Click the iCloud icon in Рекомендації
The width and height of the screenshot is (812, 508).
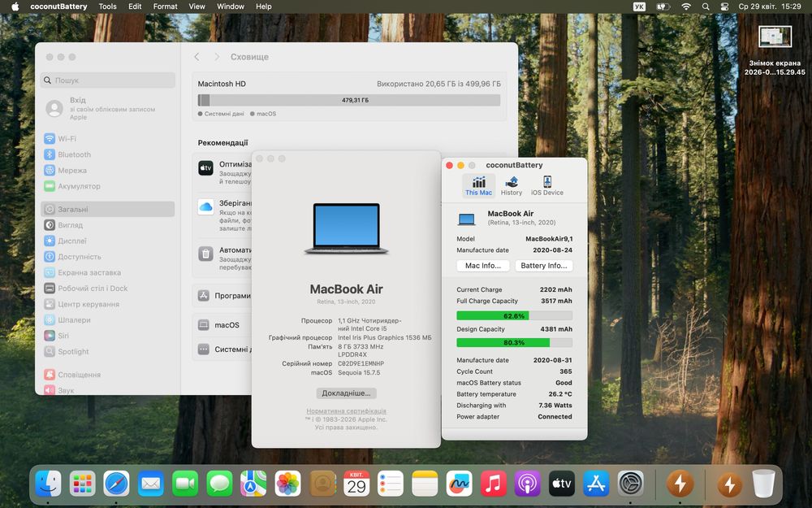205,206
